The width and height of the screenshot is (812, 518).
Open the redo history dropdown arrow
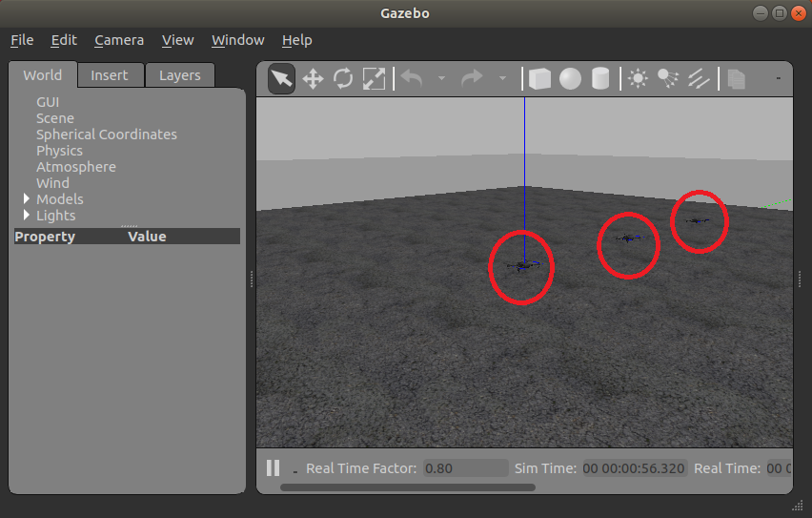pyautogui.click(x=502, y=78)
